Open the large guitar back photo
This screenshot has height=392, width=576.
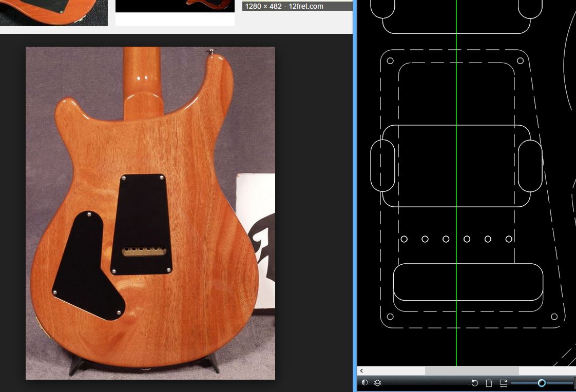(x=150, y=213)
